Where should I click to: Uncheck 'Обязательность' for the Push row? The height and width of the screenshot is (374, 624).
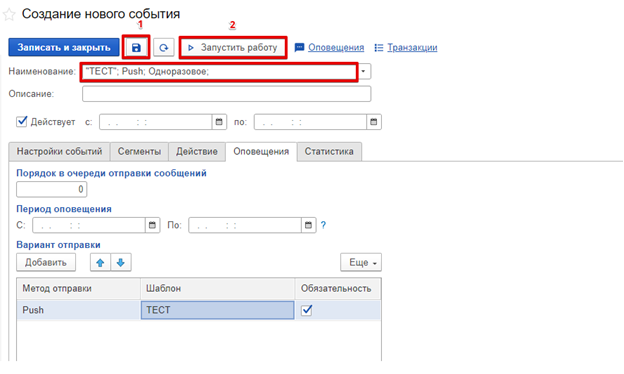tap(306, 310)
